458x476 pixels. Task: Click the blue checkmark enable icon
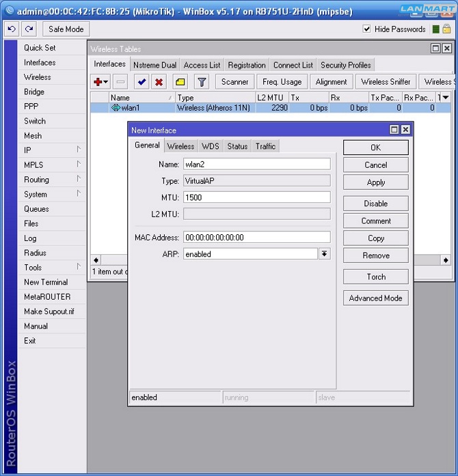click(x=142, y=82)
